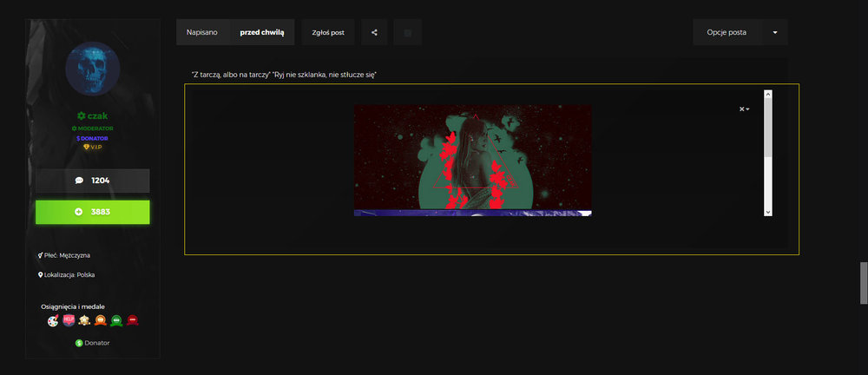
Task: Click the location pin icon beside Lokalizacja
Action: 41,275
